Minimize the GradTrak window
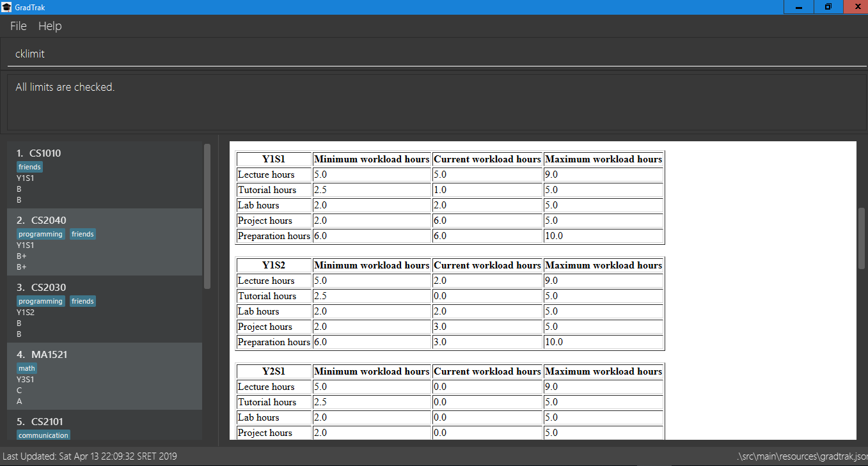 (x=799, y=7)
